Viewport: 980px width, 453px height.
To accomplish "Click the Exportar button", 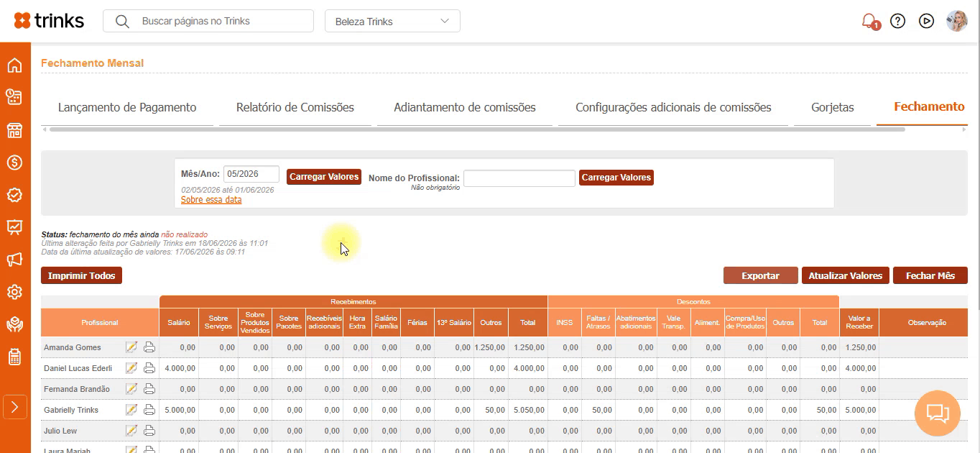I will pyautogui.click(x=760, y=275).
